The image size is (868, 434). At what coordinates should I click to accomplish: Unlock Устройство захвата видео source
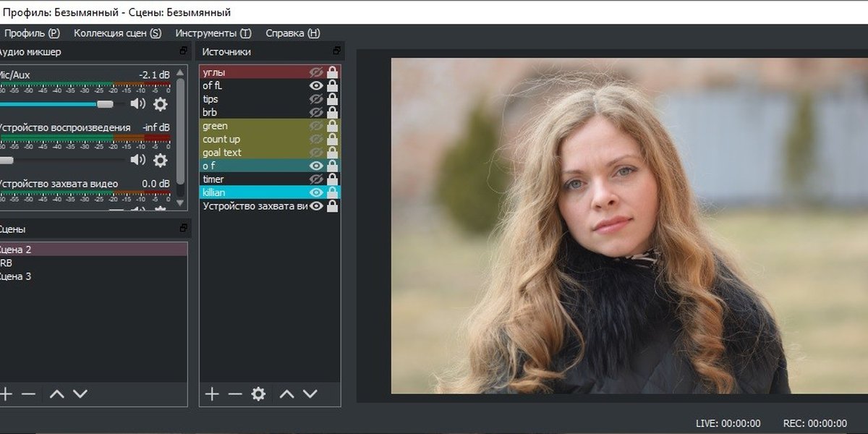click(x=332, y=206)
